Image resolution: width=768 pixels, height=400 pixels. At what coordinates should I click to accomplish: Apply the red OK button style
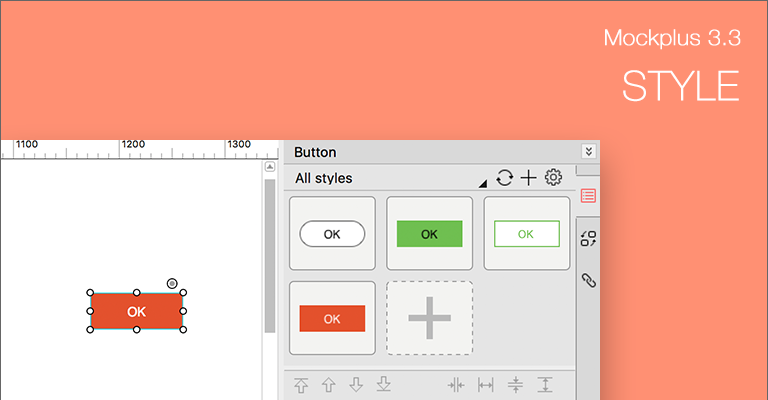coord(332,318)
